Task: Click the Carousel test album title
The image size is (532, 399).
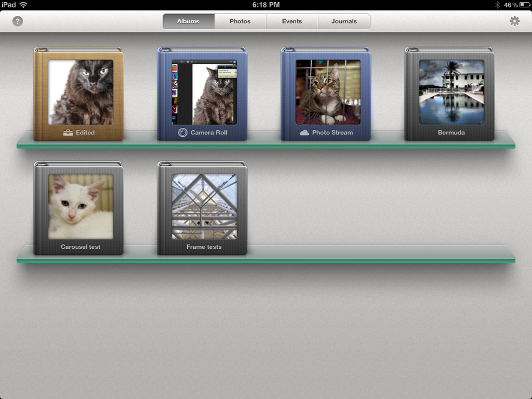Action: pos(81,247)
